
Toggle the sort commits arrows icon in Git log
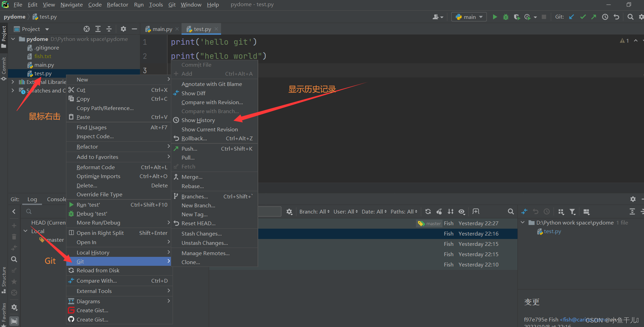coord(450,211)
